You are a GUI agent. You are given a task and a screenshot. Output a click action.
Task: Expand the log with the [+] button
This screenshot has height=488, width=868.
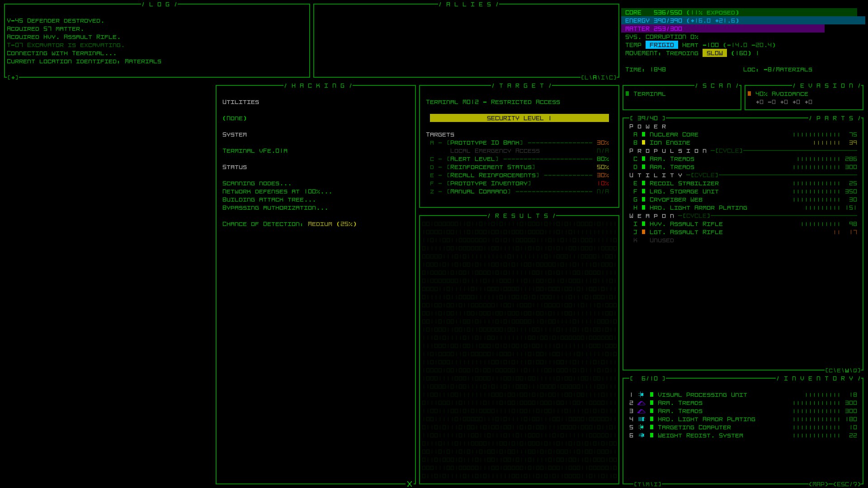pyautogui.click(x=13, y=78)
